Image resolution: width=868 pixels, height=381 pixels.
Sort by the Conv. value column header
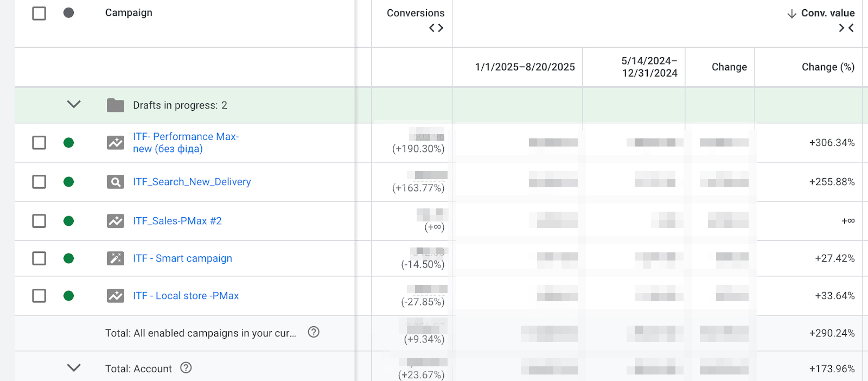coord(827,13)
